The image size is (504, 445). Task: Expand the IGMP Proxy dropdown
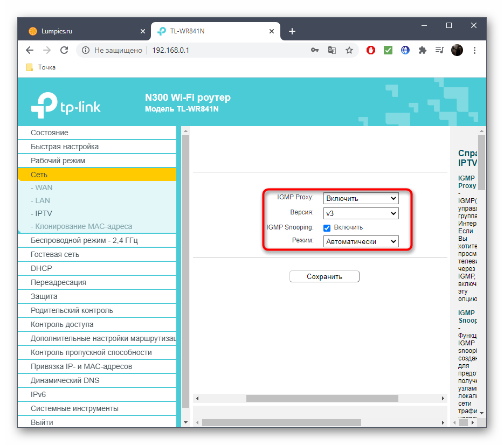(361, 198)
